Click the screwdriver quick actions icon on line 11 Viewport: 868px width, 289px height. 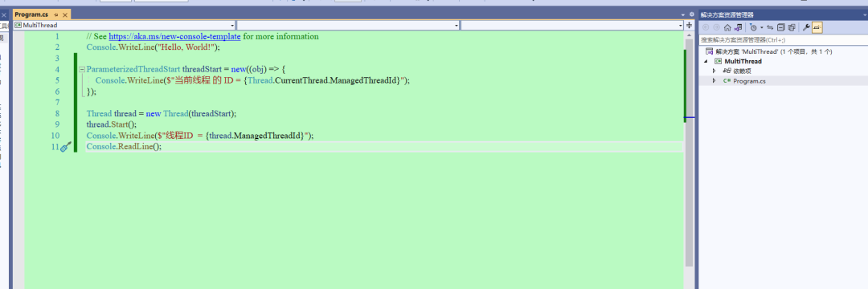point(66,147)
